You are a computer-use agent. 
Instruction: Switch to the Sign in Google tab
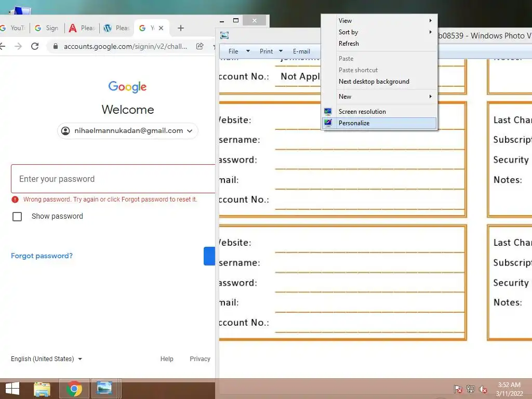(47, 28)
